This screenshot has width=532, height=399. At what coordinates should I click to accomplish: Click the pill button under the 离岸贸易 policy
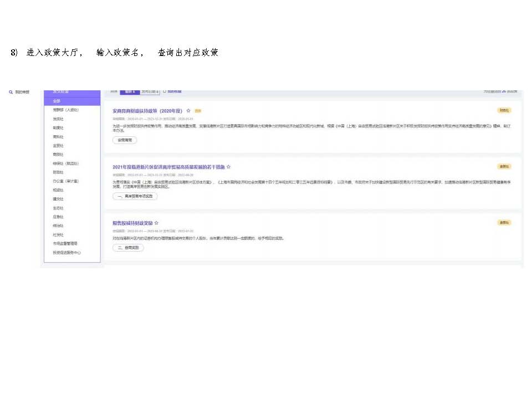135,196
